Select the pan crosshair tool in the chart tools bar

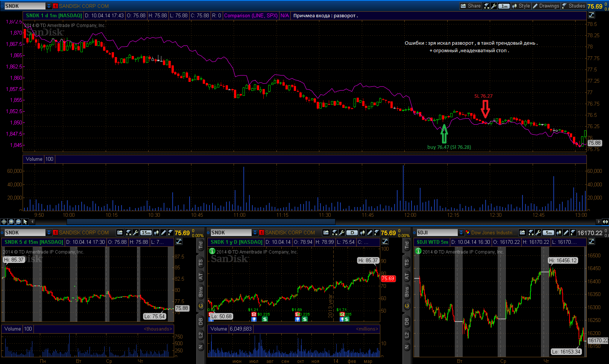click(x=4, y=222)
